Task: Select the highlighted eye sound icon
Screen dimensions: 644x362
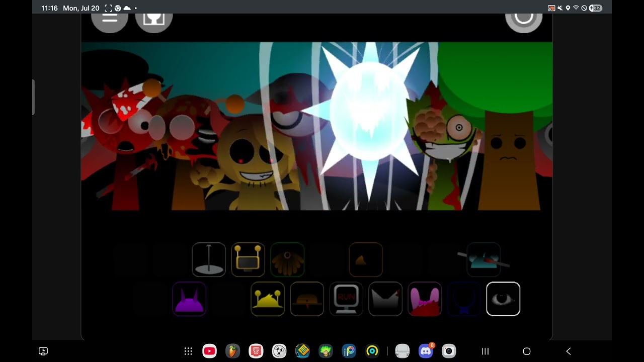Action: tap(503, 299)
